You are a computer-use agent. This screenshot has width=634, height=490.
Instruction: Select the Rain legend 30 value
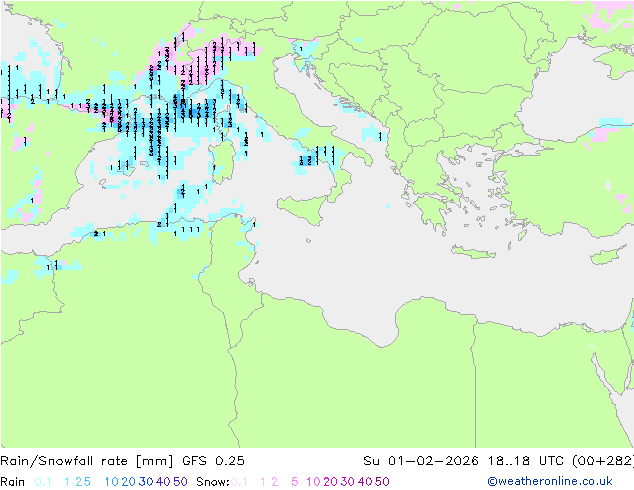(146, 482)
